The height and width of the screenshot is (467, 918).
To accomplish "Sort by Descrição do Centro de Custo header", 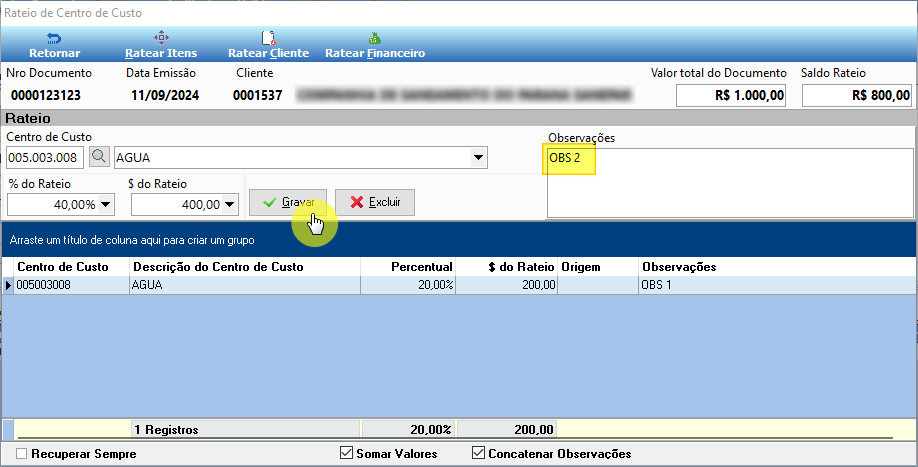I will [x=245, y=267].
